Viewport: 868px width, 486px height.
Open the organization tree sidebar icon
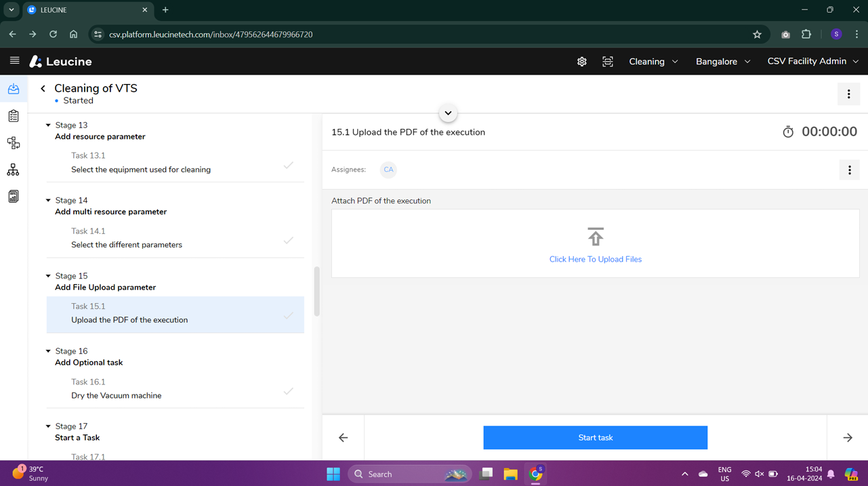coord(14,169)
